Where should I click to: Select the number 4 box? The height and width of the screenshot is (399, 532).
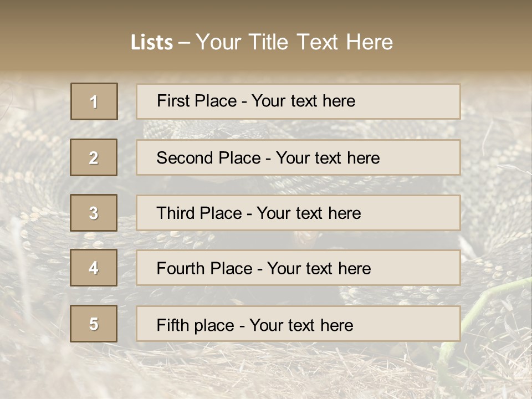click(x=94, y=268)
